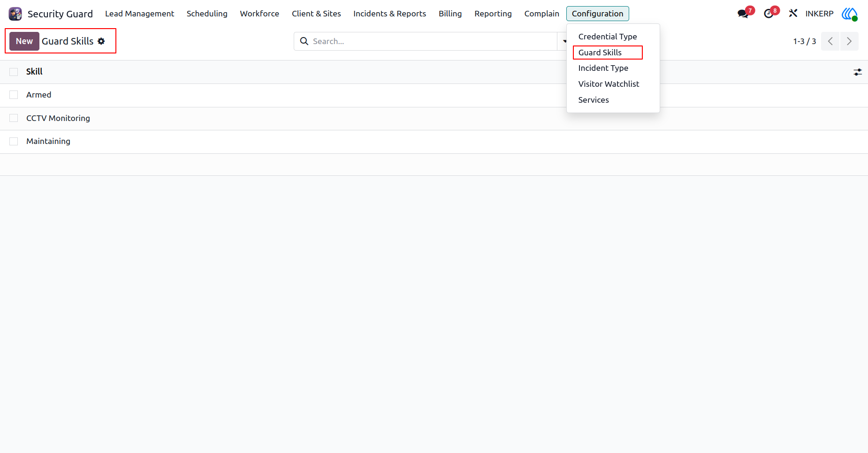The height and width of the screenshot is (453, 868).
Task: Open the Scheduling menu
Action: click(x=207, y=14)
